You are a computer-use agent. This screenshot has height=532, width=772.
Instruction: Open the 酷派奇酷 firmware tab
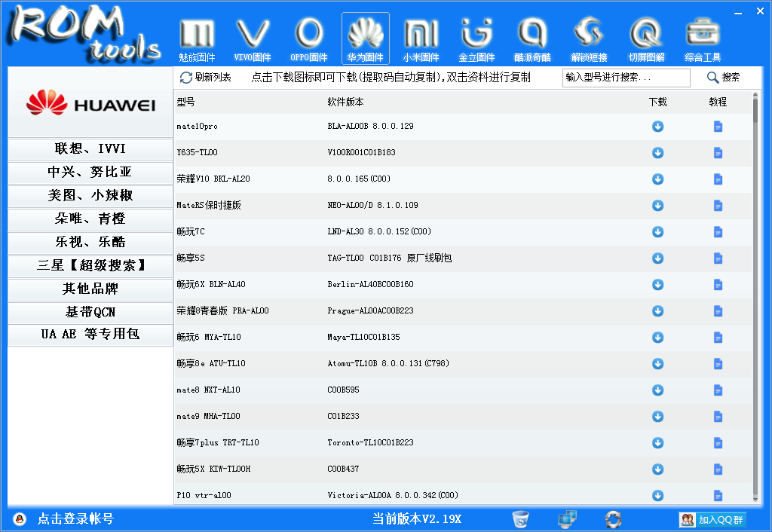click(x=533, y=39)
